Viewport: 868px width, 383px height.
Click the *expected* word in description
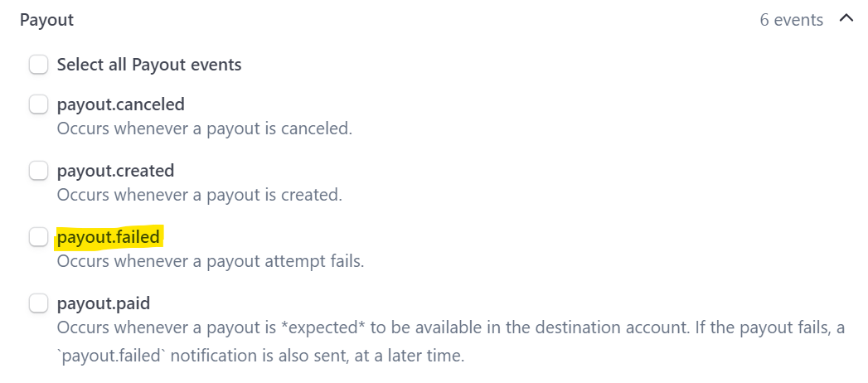click(321, 327)
